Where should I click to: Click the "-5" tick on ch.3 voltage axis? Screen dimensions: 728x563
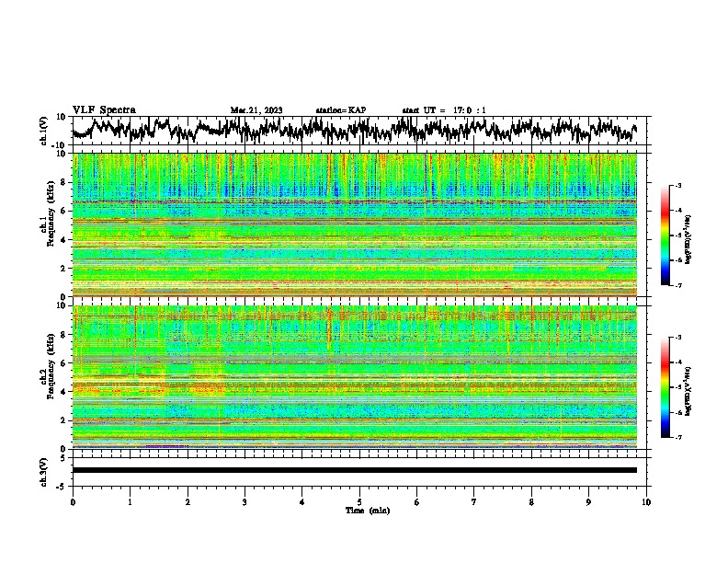click(63, 487)
